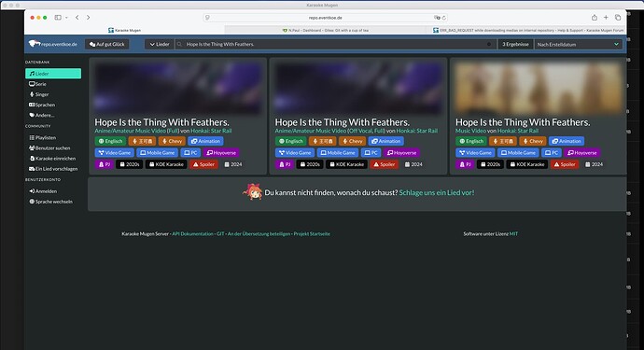Click the Auf gut Glück button
The image size is (644, 350).
[x=107, y=45]
